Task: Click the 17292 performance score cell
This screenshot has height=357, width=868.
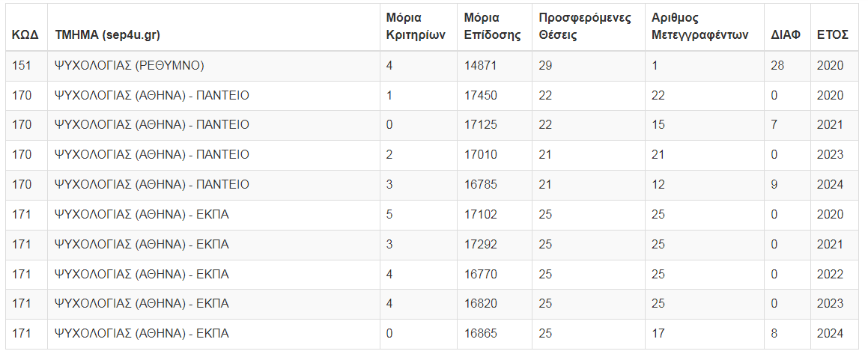Action: pyautogui.click(x=480, y=245)
